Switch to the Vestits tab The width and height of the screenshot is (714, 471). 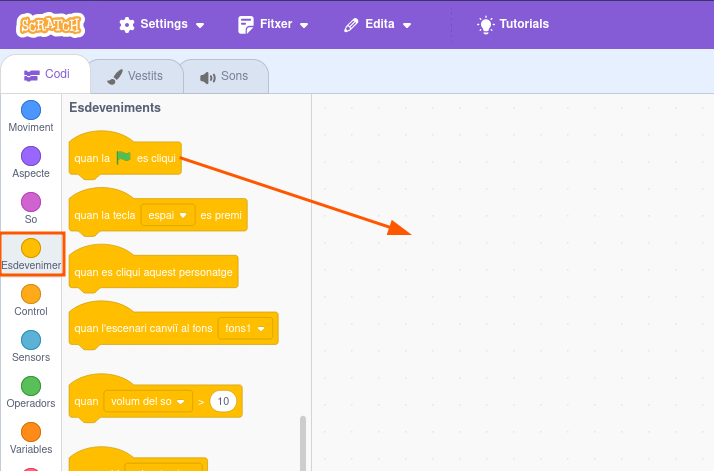[x=136, y=76]
